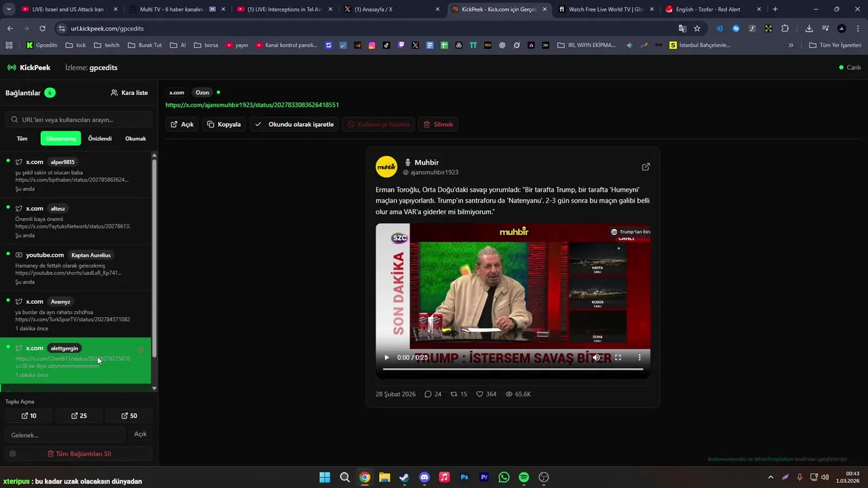The image size is (868, 488).
Task: Enter fullscreen on embedded video
Action: (618, 357)
